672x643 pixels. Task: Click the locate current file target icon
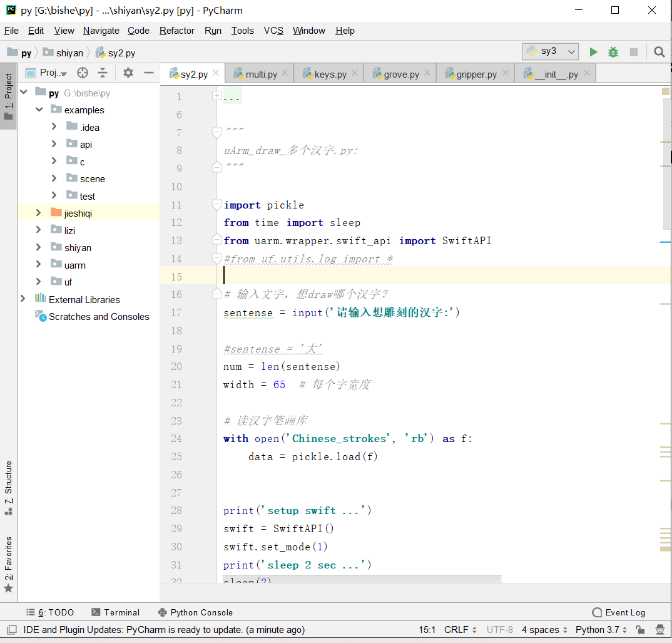click(83, 73)
